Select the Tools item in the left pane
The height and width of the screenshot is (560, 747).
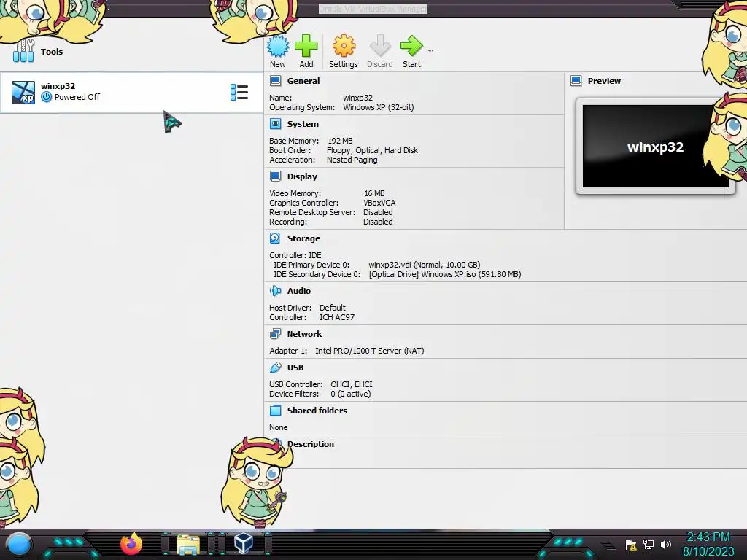point(131,52)
